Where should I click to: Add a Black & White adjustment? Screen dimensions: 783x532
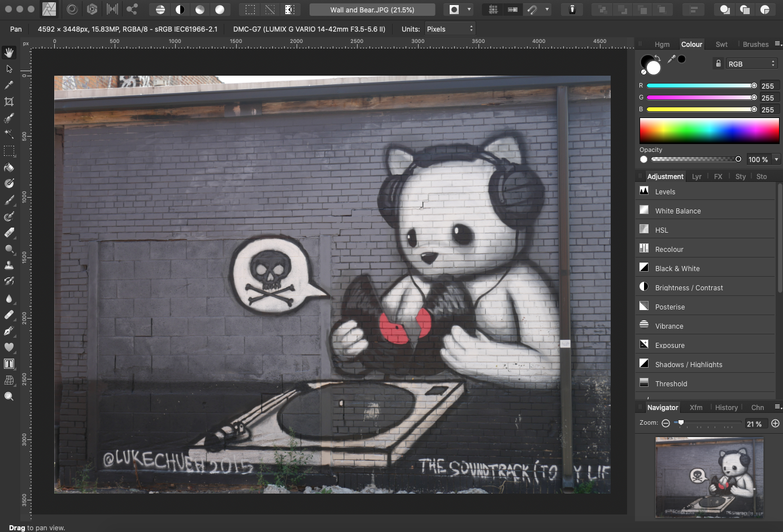pyautogui.click(x=705, y=268)
